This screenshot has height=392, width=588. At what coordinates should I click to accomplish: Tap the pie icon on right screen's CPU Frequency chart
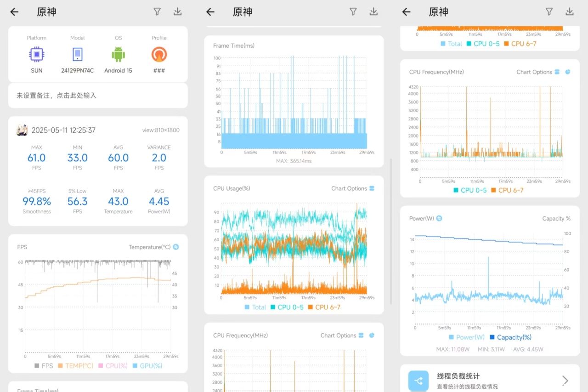point(568,72)
